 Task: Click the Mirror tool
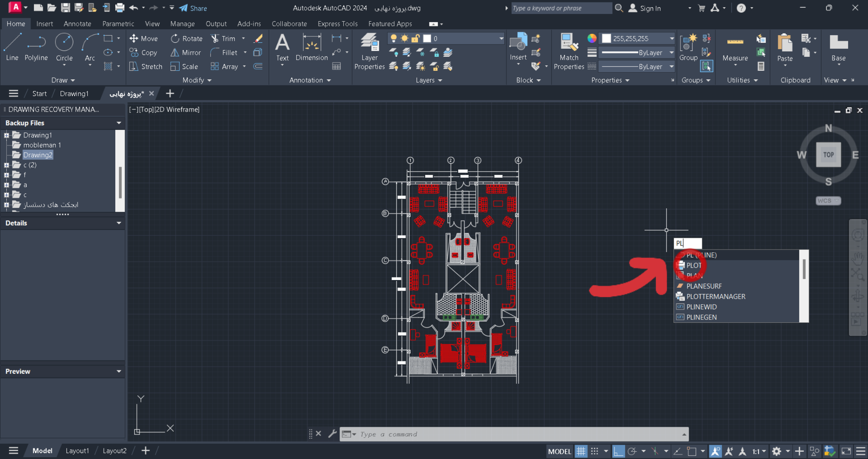pos(186,53)
